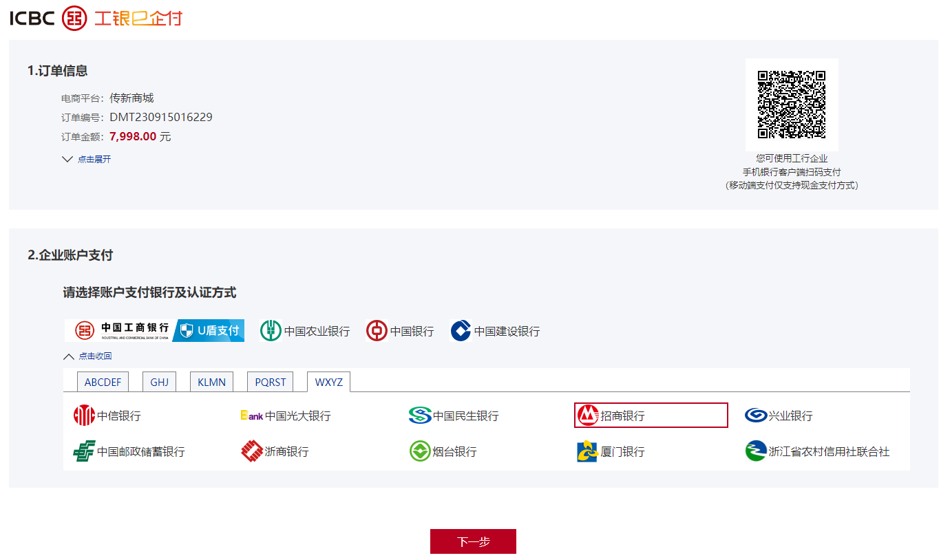
Task: Select 浙江省农村信用社联合社 from bank list
Action: pyautogui.click(x=817, y=451)
